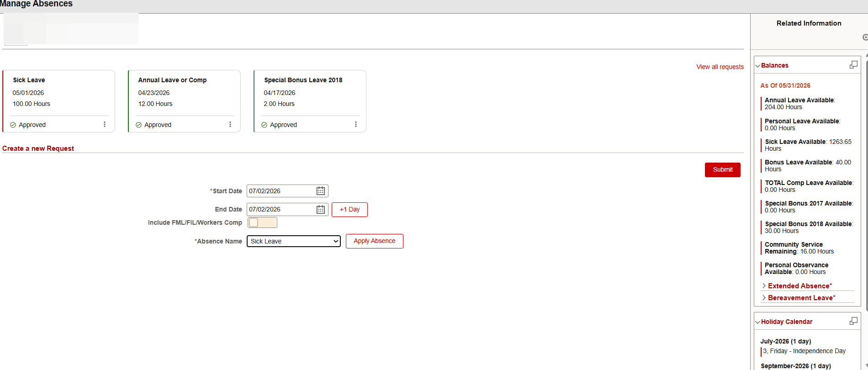This screenshot has width=868, height=370.
Task: Open the Absence Name dropdown
Action: (x=294, y=241)
